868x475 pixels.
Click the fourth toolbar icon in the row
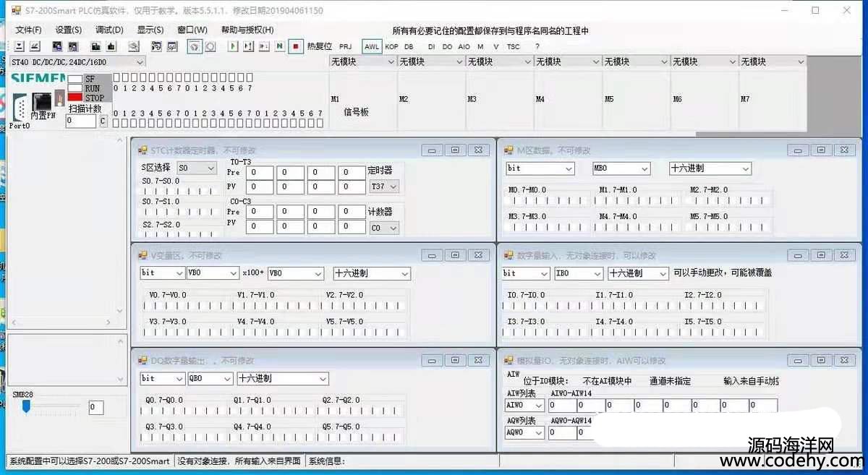click(73, 46)
